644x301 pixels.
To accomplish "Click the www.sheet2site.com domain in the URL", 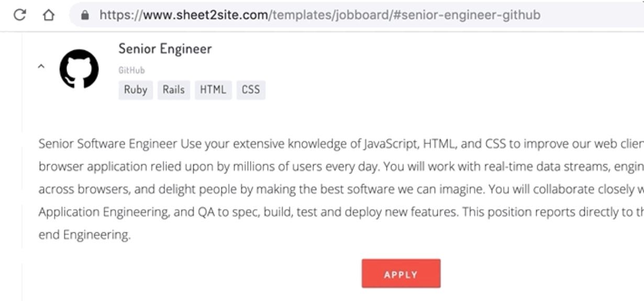I will pyautogui.click(x=205, y=15).
